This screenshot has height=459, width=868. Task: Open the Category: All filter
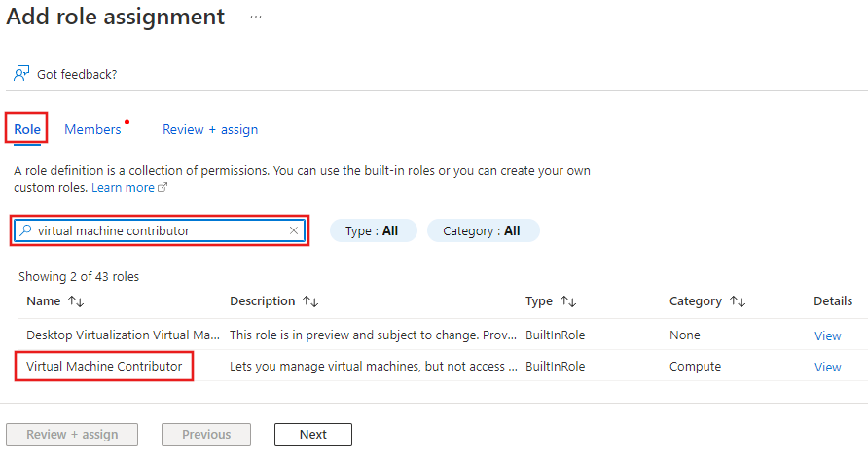pos(482,230)
